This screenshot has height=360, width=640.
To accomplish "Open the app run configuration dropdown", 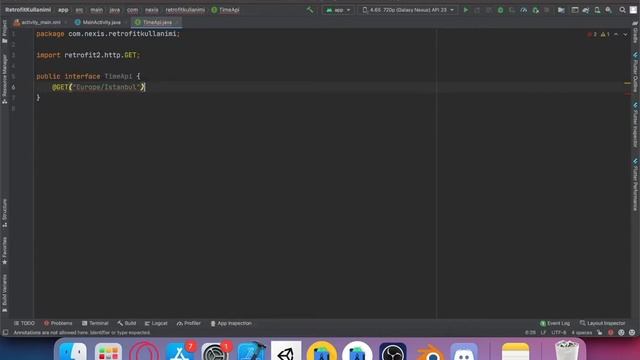I will 338,10.
